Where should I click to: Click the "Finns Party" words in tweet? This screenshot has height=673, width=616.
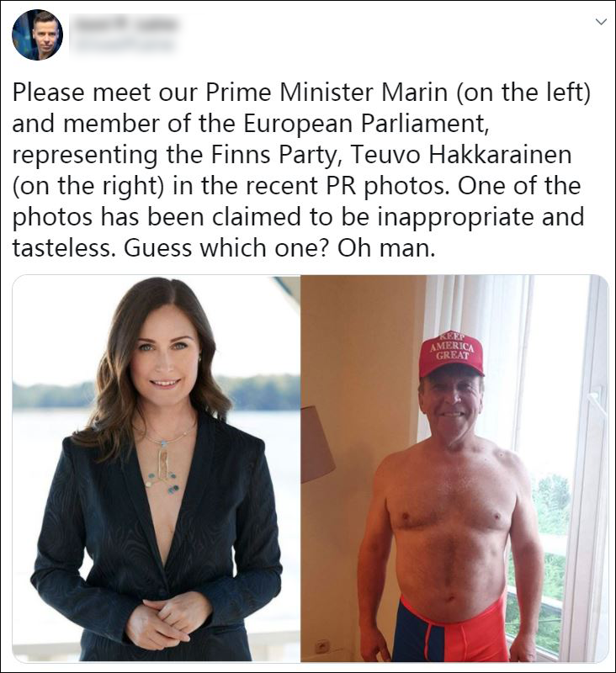273,156
